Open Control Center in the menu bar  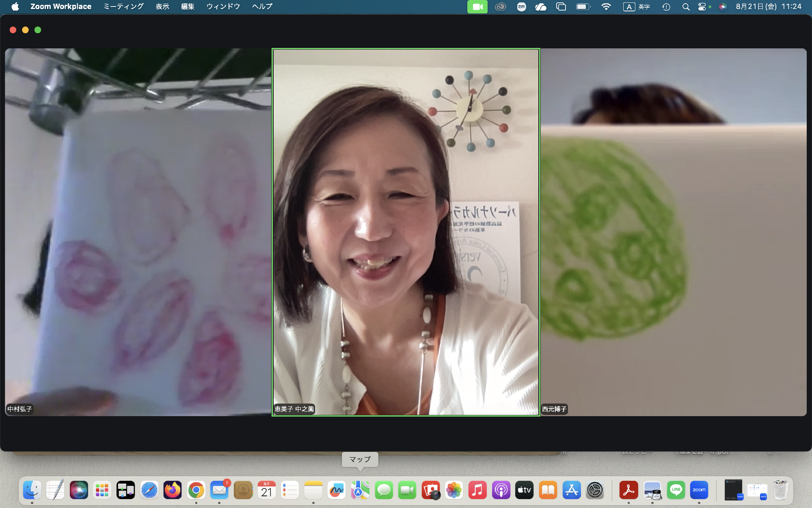pos(702,7)
